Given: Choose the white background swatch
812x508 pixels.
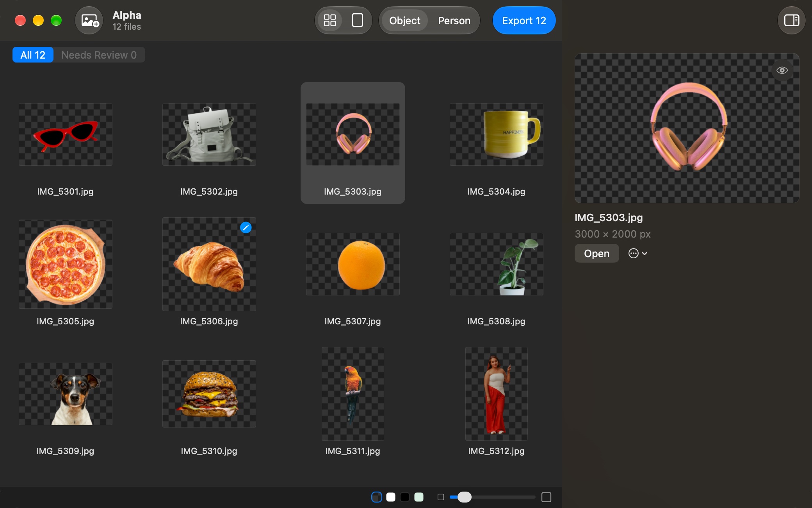Looking at the screenshot, I should click(391, 497).
